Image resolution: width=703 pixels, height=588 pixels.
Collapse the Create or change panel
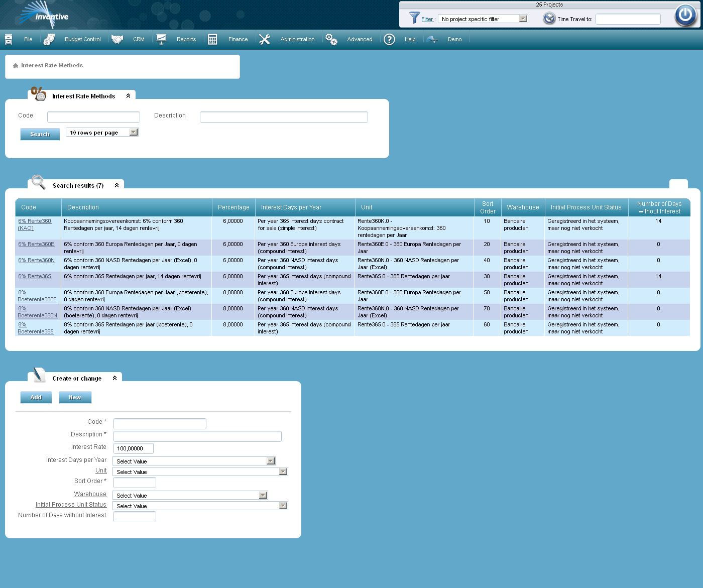tap(115, 378)
